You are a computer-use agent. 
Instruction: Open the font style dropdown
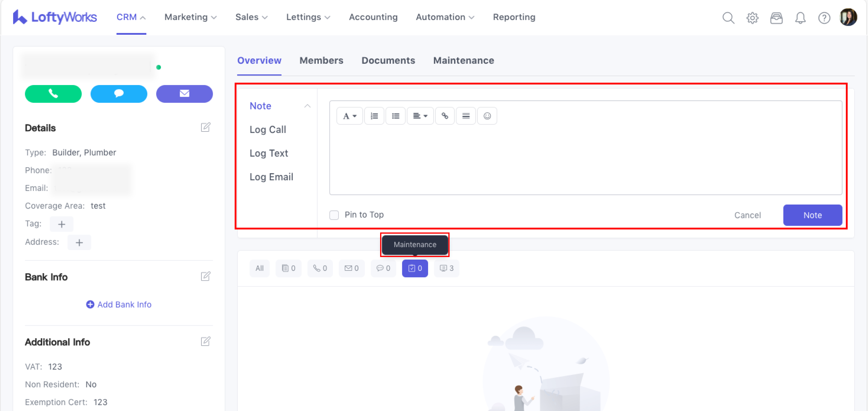pyautogui.click(x=349, y=116)
